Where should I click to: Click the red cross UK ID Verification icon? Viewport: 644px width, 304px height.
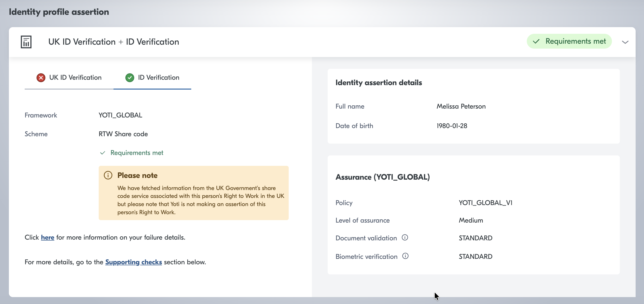tap(41, 78)
